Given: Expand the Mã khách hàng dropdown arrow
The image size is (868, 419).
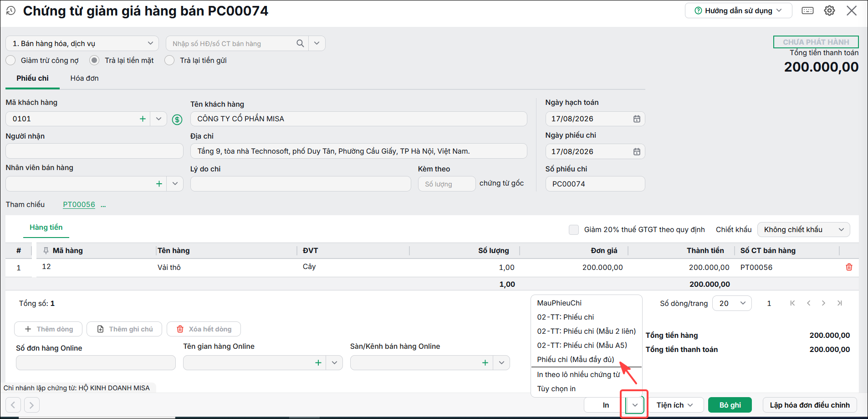Looking at the screenshot, I should pos(158,119).
